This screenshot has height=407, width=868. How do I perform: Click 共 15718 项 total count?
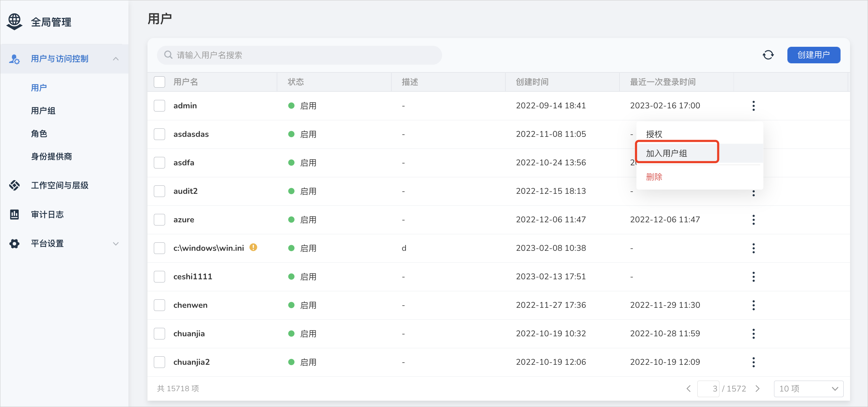[178, 389]
